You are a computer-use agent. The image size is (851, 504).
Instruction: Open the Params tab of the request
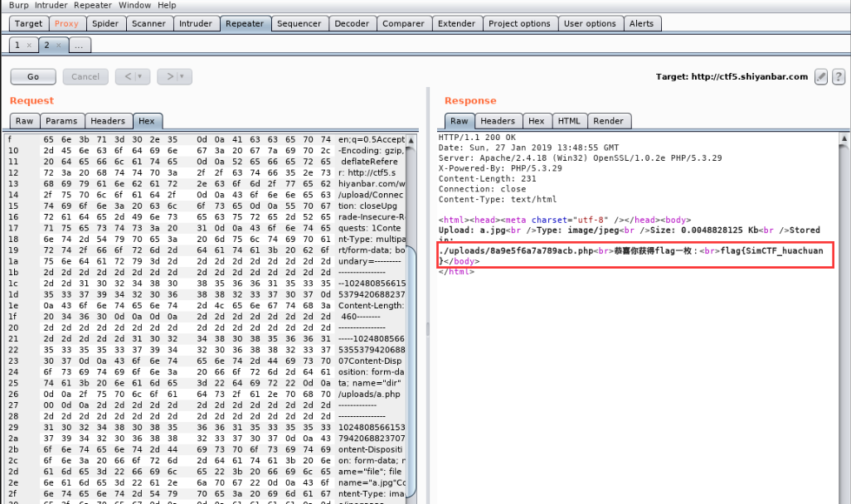click(61, 120)
